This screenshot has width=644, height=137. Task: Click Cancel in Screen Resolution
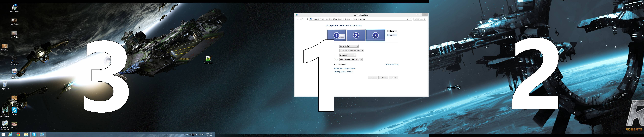[x=383, y=78]
